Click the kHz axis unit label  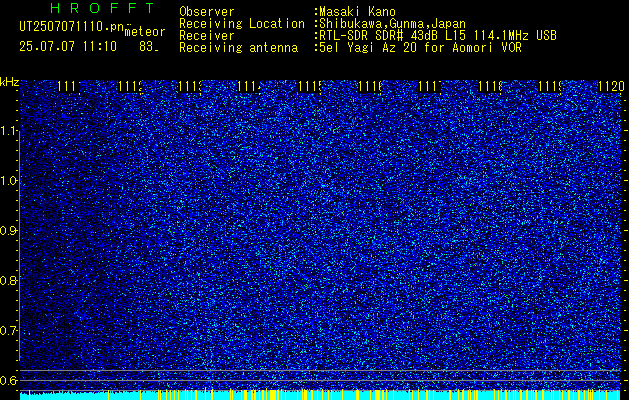coord(10,83)
